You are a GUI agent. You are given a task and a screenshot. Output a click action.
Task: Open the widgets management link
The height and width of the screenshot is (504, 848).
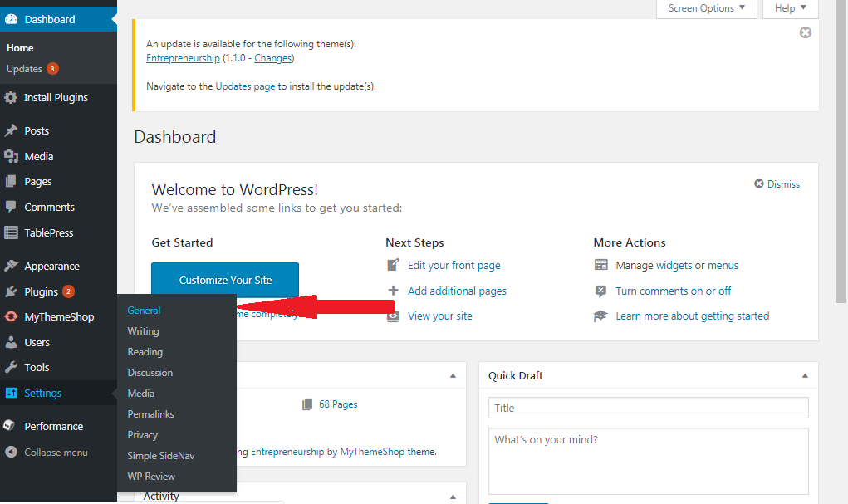[674, 266]
